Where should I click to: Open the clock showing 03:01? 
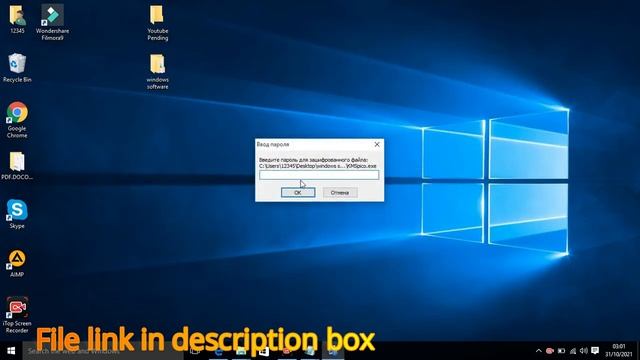point(619,351)
